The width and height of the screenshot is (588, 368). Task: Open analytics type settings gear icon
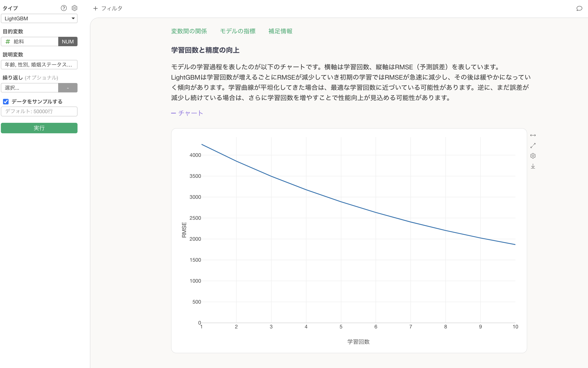tap(75, 8)
